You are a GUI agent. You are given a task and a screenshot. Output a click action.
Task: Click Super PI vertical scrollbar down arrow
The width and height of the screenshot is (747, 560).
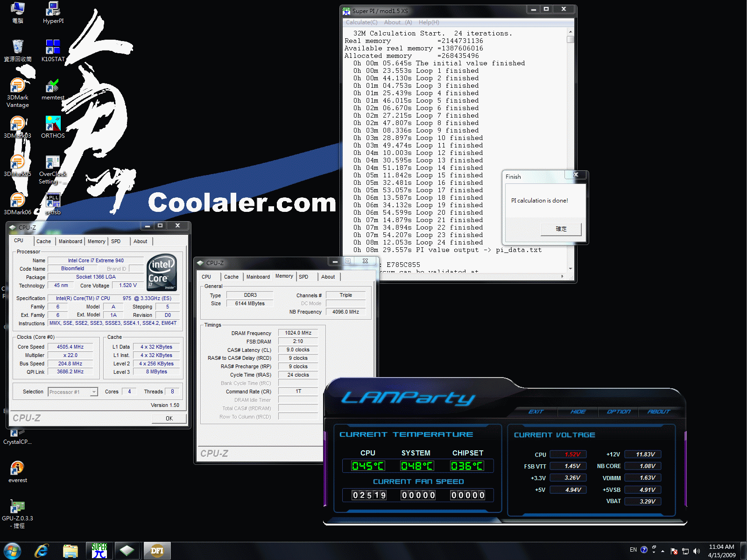pos(571,269)
